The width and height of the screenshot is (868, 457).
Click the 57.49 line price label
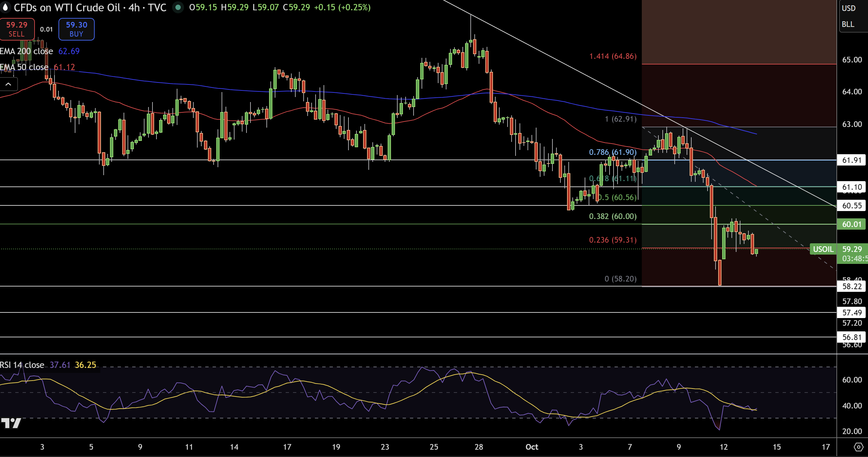(851, 312)
